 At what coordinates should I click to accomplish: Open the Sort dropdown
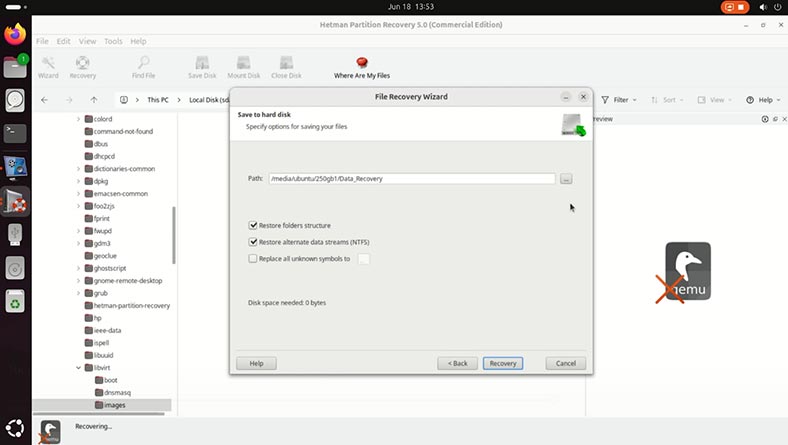[x=667, y=100]
